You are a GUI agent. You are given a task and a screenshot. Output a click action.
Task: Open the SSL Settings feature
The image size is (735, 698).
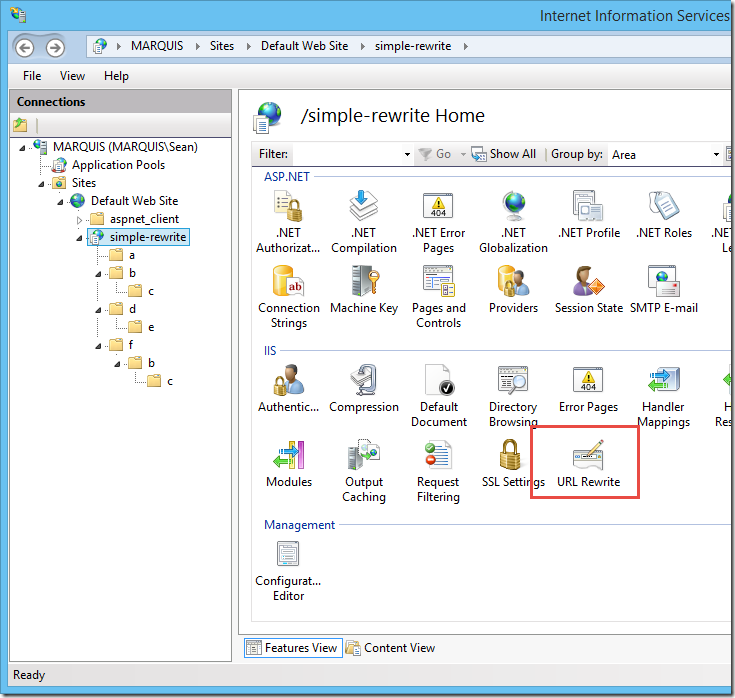click(x=513, y=464)
